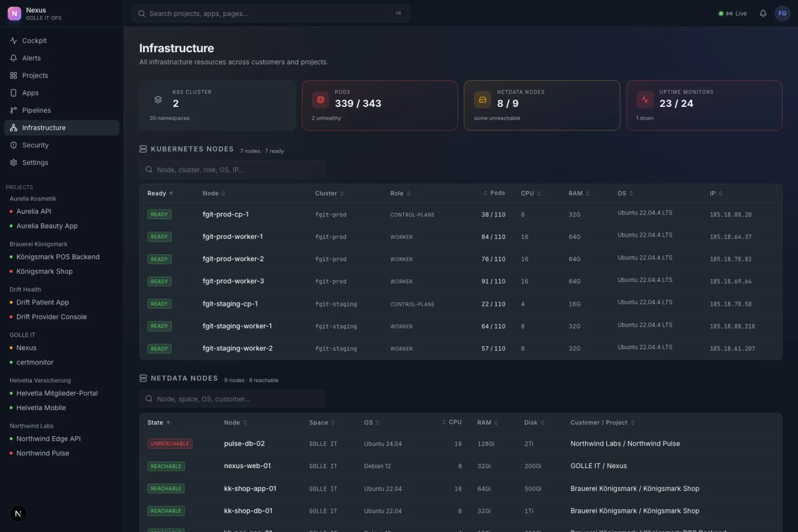Click the Kubernetes Nodes section icon
The width and height of the screenshot is (798, 532).
click(x=143, y=149)
